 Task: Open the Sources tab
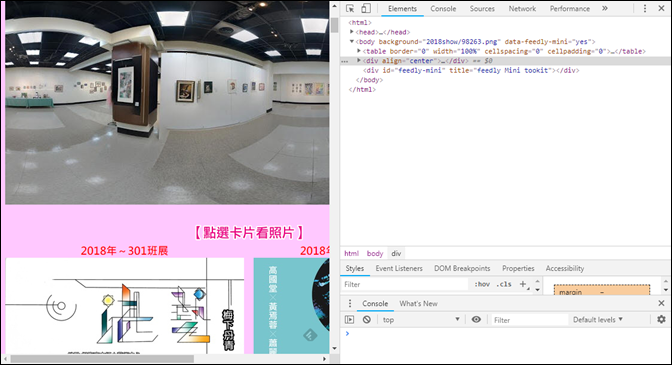tap(482, 9)
